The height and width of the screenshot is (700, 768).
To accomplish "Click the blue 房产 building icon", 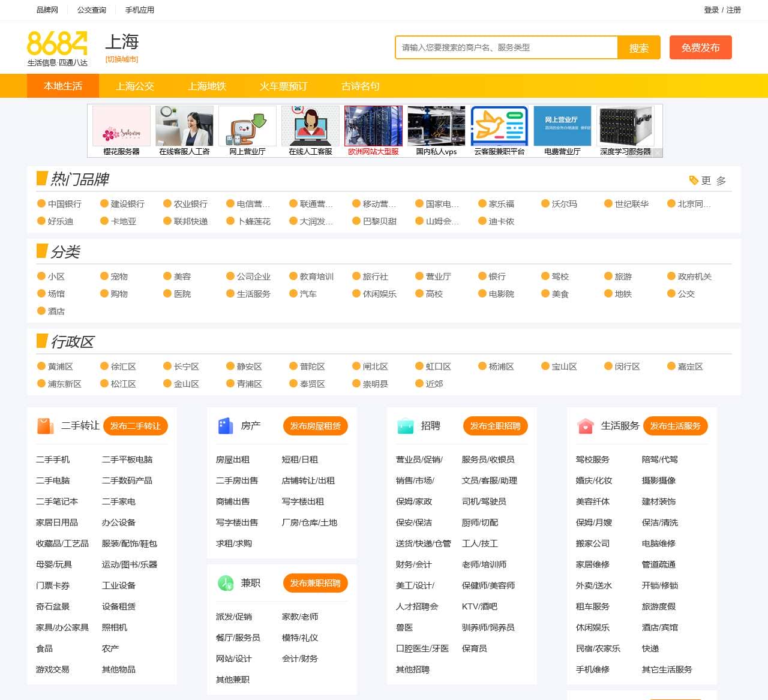I will pos(226,426).
